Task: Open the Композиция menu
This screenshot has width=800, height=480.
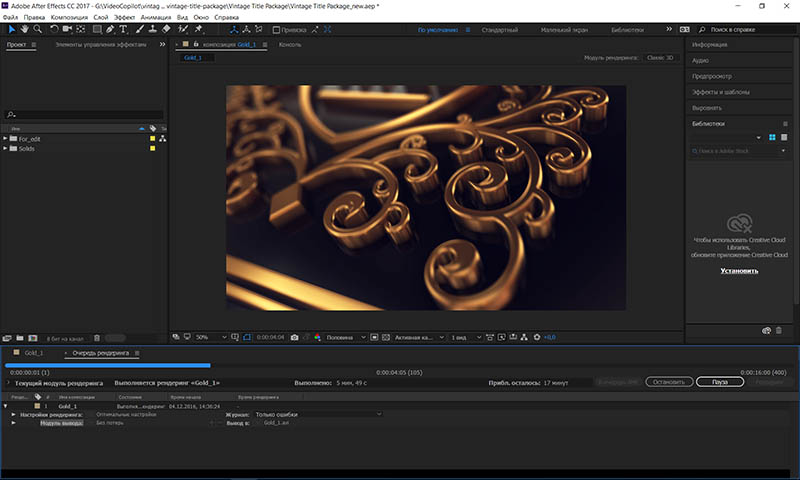Action: click(69, 17)
